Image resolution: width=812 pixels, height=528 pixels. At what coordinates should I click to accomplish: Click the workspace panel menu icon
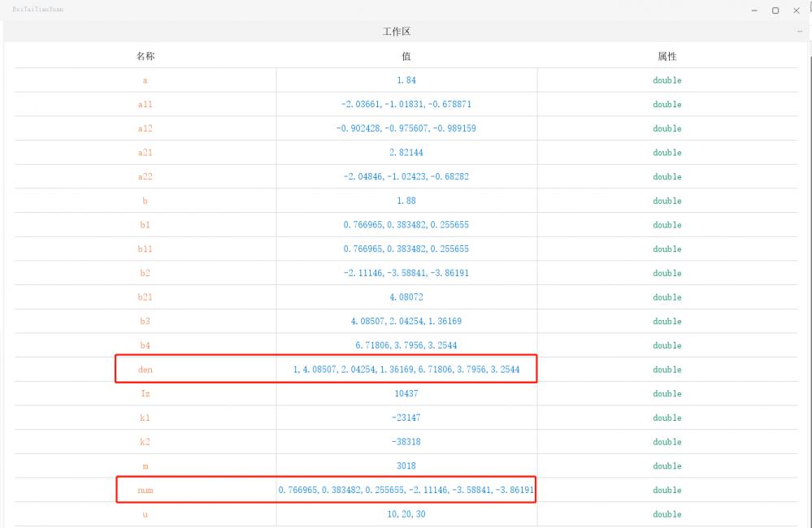799,32
